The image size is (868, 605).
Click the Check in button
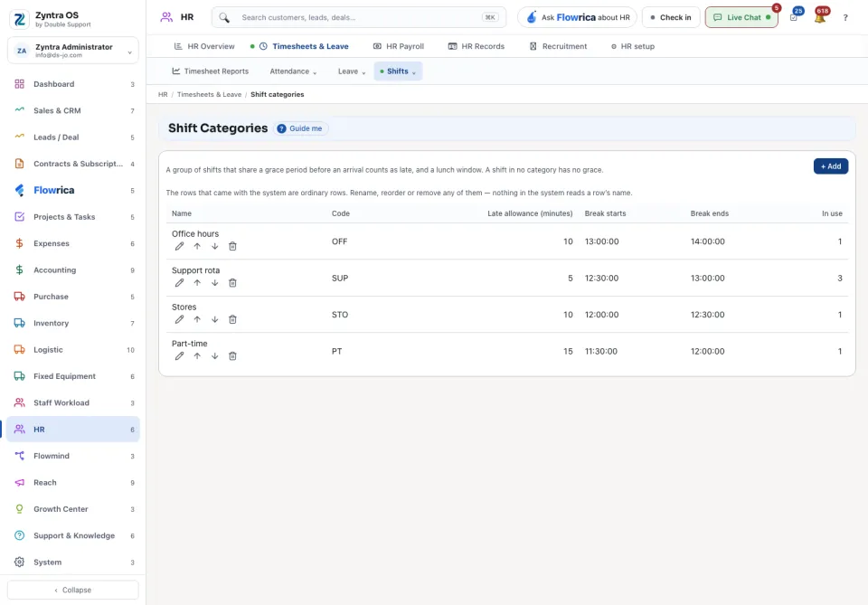click(670, 18)
